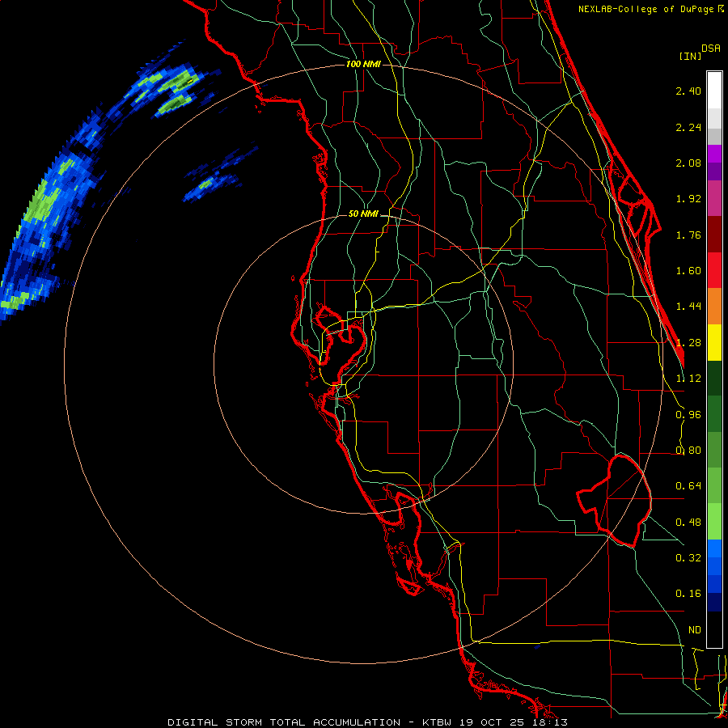Select the 2.24 legend value
The image size is (728, 728).
coord(688,127)
